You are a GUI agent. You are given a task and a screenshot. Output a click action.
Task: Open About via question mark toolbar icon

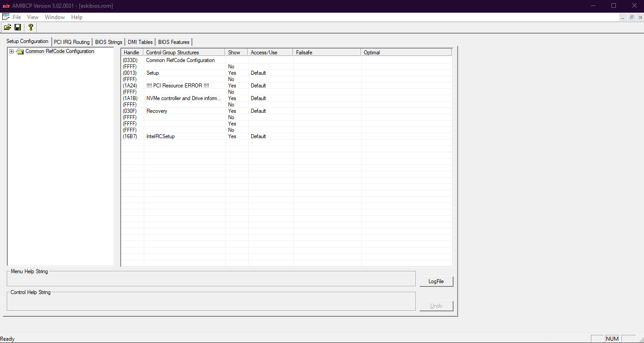tap(30, 27)
